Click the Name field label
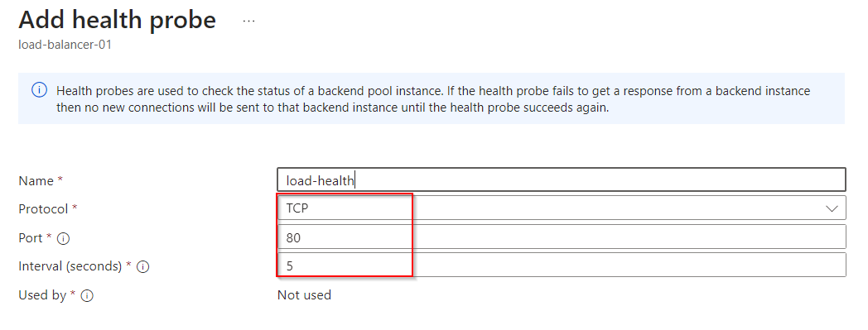Viewport: 868px width, 330px height. pyautogui.click(x=36, y=181)
